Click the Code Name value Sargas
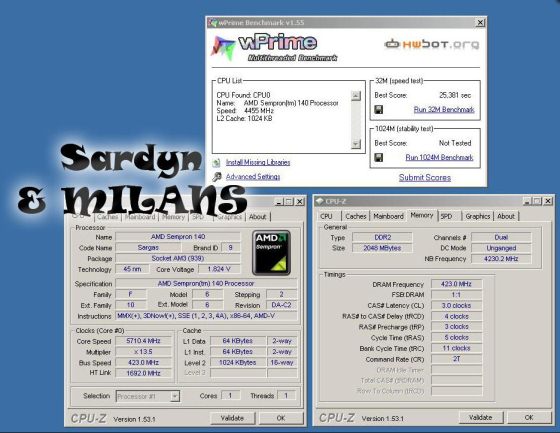Image resolution: width=560 pixels, height=433 pixels. (x=148, y=248)
